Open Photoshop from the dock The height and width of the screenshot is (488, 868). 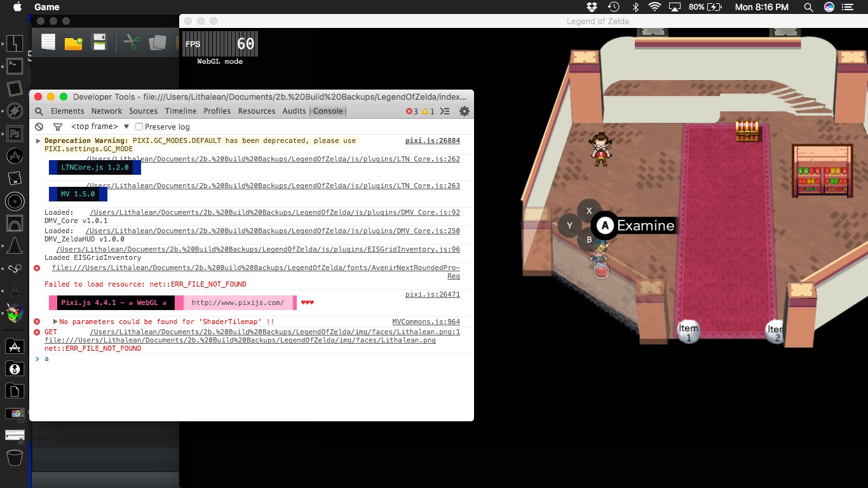(15, 133)
